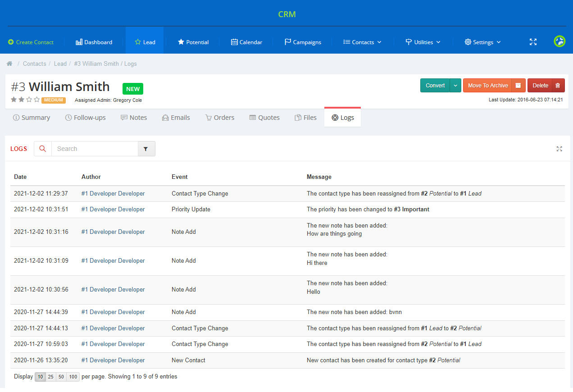Expand the Utilities dropdown menu
This screenshot has width=573, height=392.
(423, 42)
